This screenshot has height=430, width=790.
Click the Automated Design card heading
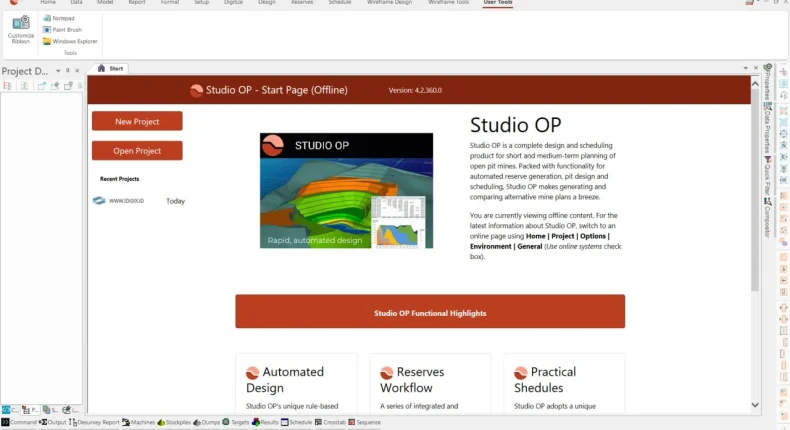[285, 380]
